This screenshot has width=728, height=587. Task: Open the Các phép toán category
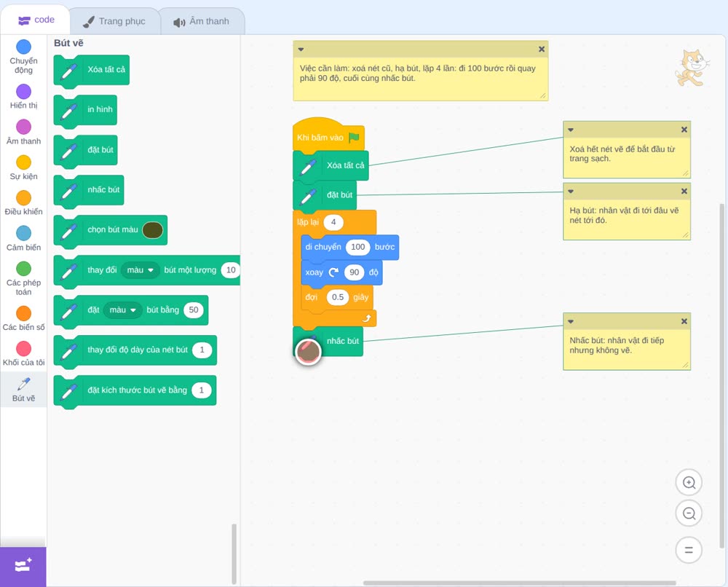click(24, 278)
